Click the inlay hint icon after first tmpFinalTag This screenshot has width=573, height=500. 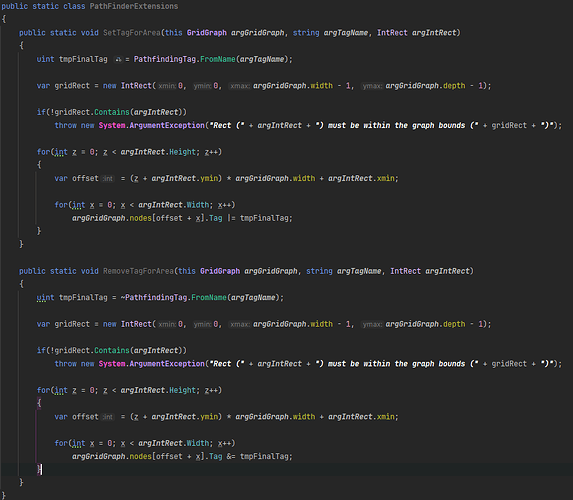click(x=118, y=59)
